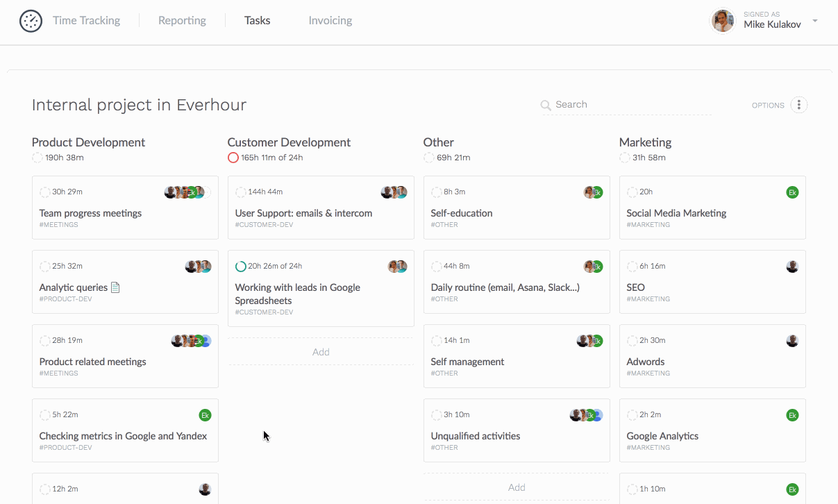Viewport: 838px width, 504px height.
Task: Click the Marketing column heading
Action: pos(645,142)
